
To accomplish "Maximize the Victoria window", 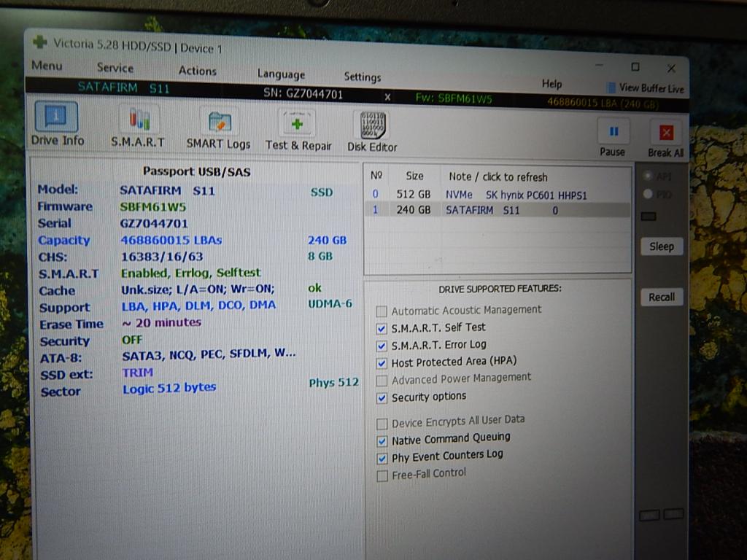I will (x=635, y=67).
